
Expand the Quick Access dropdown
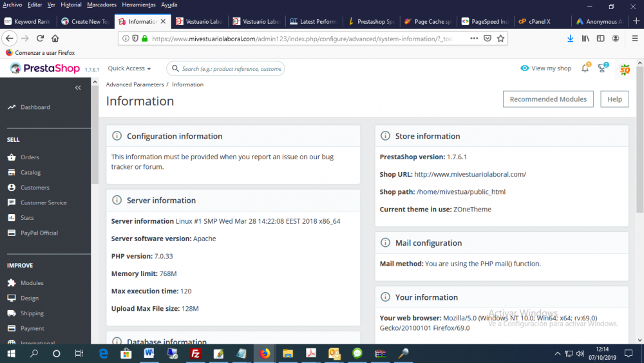[x=129, y=68]
